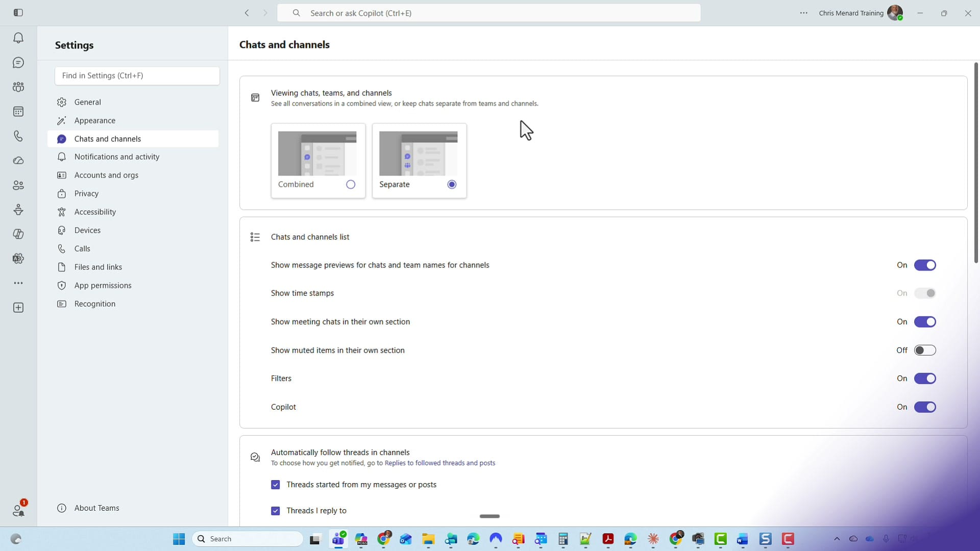
Task: Open Teams in the left app rail
Action: click(18, 87)
